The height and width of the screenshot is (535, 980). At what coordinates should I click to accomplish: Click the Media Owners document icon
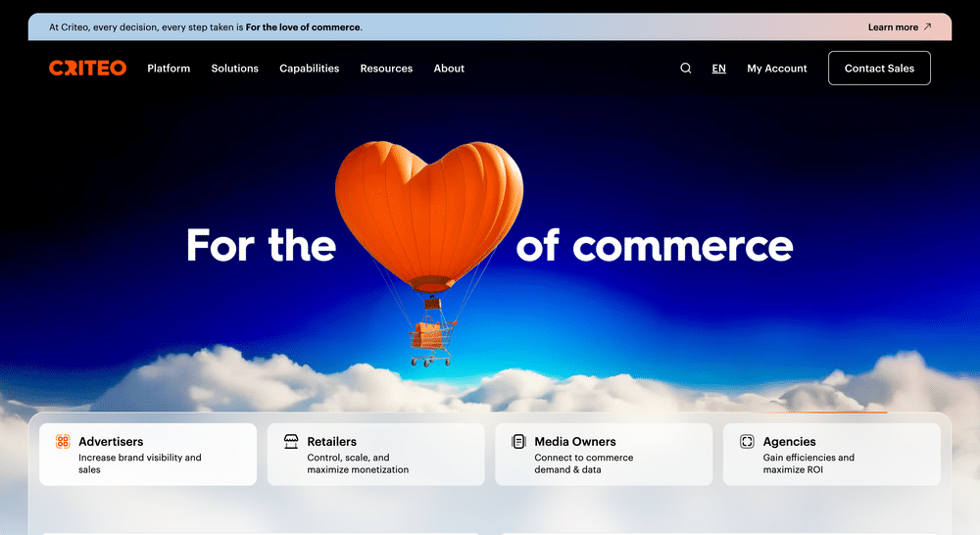click(x=518, y=441)
